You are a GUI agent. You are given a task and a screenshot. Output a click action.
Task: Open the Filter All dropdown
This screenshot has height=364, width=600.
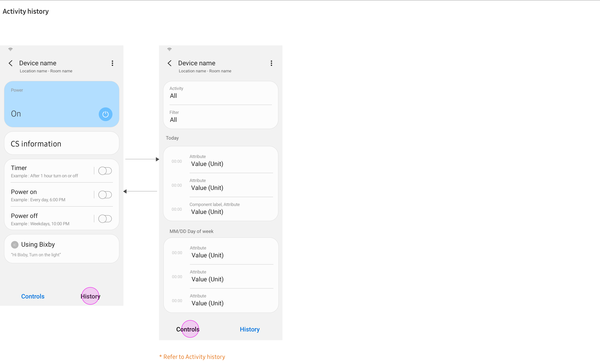(x=220, y=117)
